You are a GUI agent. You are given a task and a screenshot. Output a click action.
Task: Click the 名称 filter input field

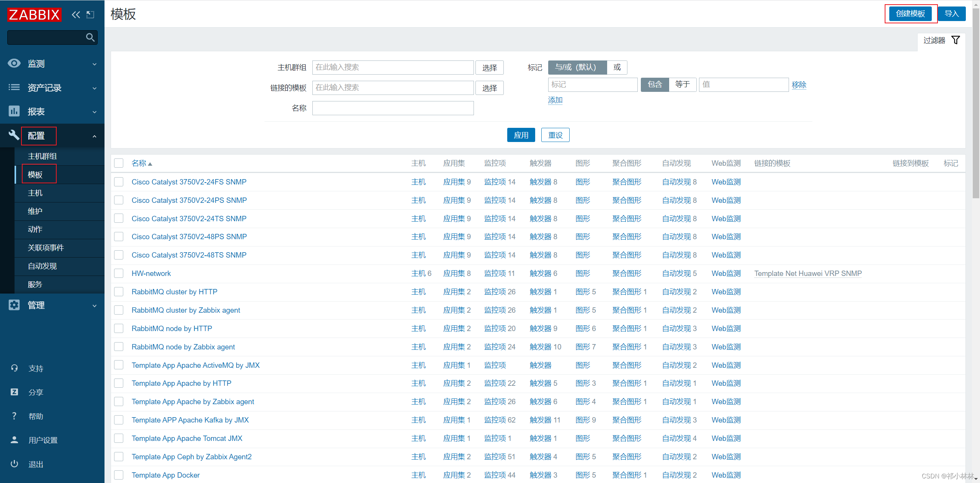click(393, 108)
